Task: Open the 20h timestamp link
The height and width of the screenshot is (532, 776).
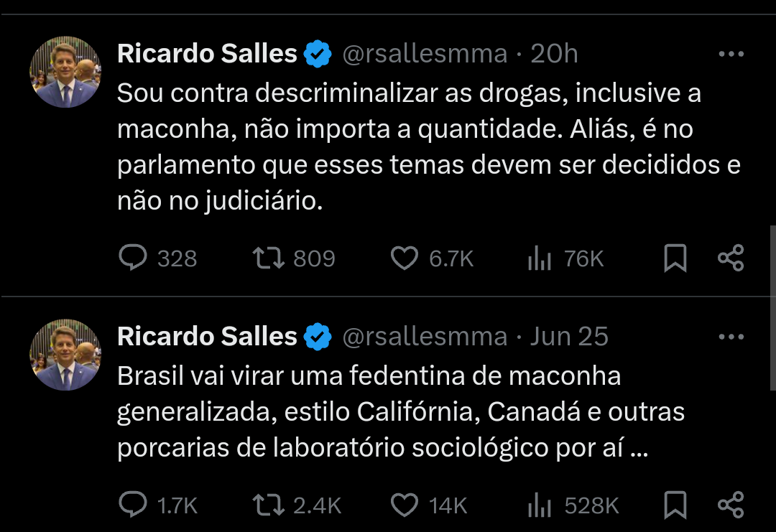Action: pos(554,54)
